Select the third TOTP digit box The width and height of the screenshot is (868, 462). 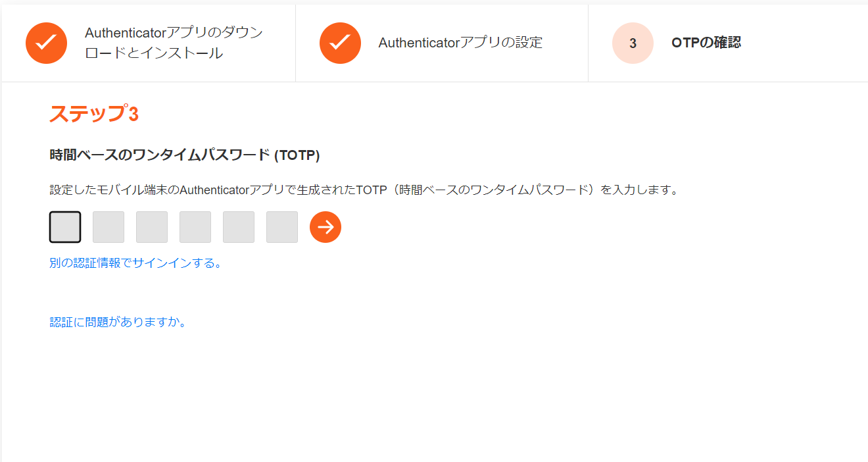tap(152, 227)
